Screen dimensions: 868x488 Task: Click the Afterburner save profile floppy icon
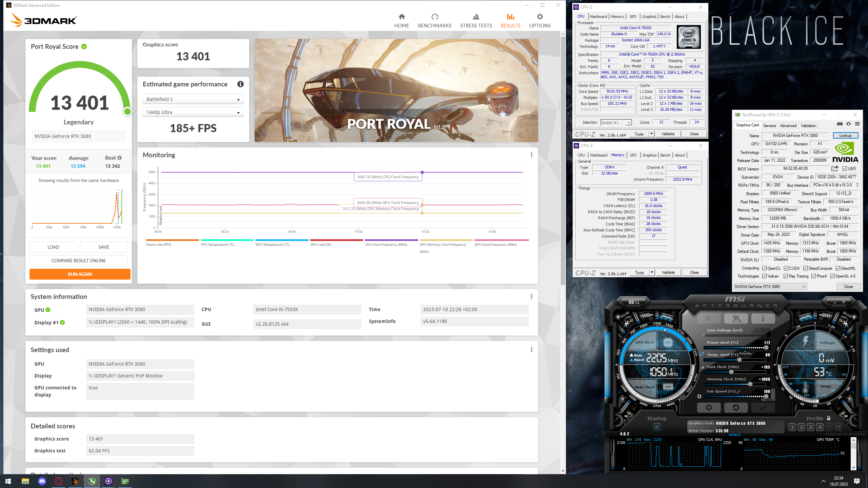click(838, 427)
